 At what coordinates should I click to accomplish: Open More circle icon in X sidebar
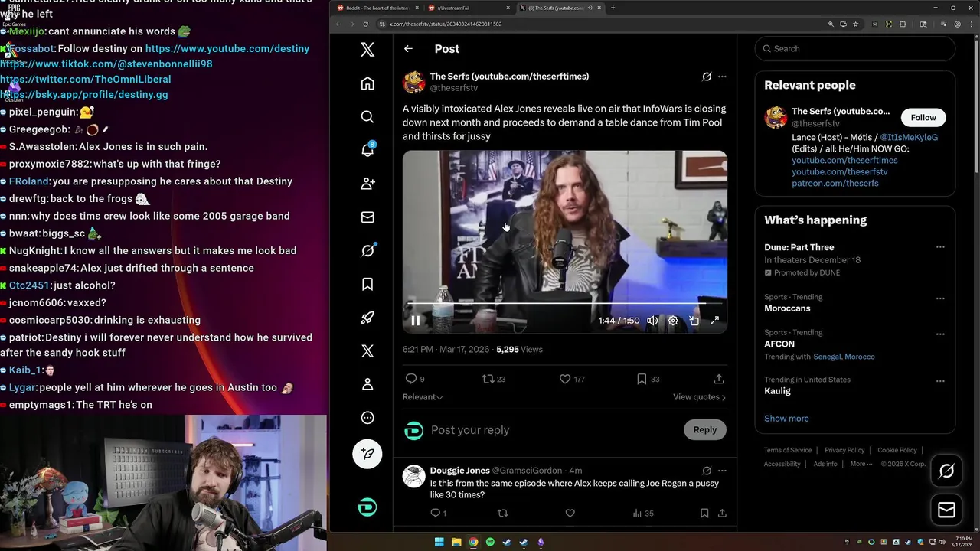pos(367,418)
